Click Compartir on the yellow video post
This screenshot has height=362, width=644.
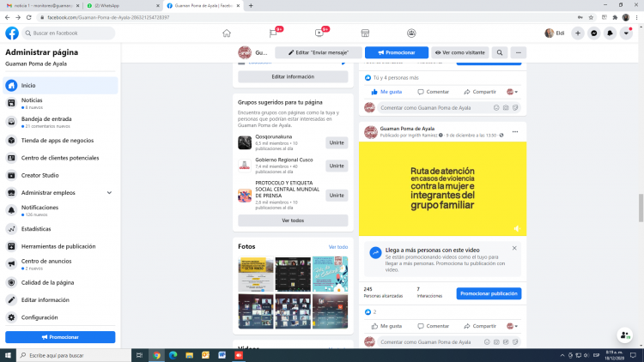pyautogui.click(x=480, y=326)
